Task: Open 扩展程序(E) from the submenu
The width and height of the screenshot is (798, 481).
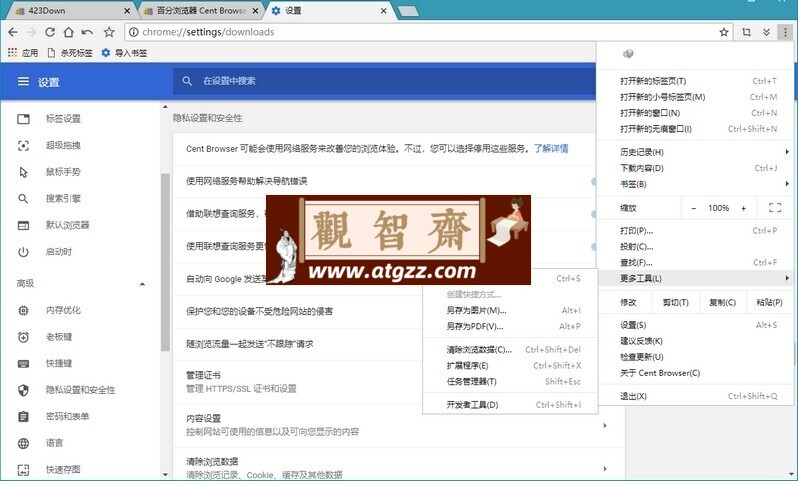Action: 510,365
